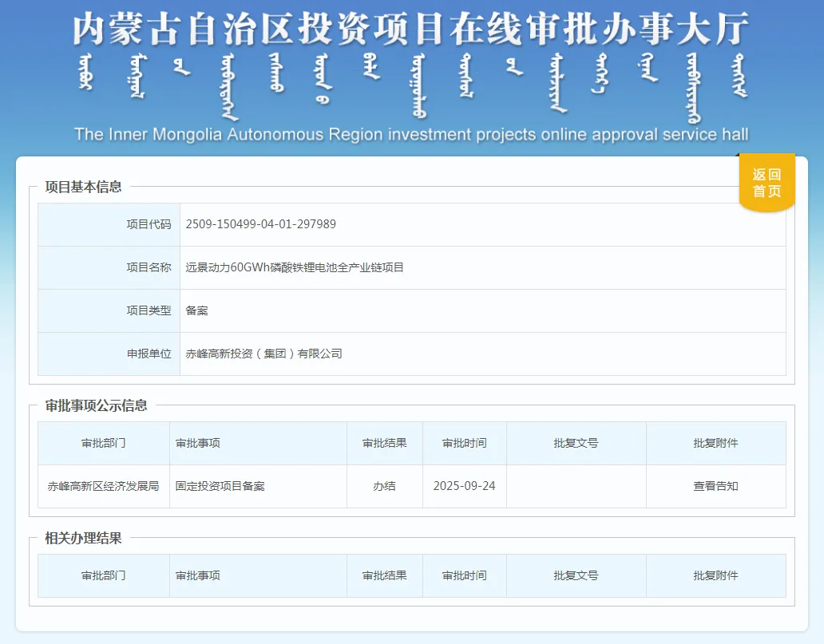Click the 项目代码 label cell
The image size is (824, 644).
coord(109,224)
